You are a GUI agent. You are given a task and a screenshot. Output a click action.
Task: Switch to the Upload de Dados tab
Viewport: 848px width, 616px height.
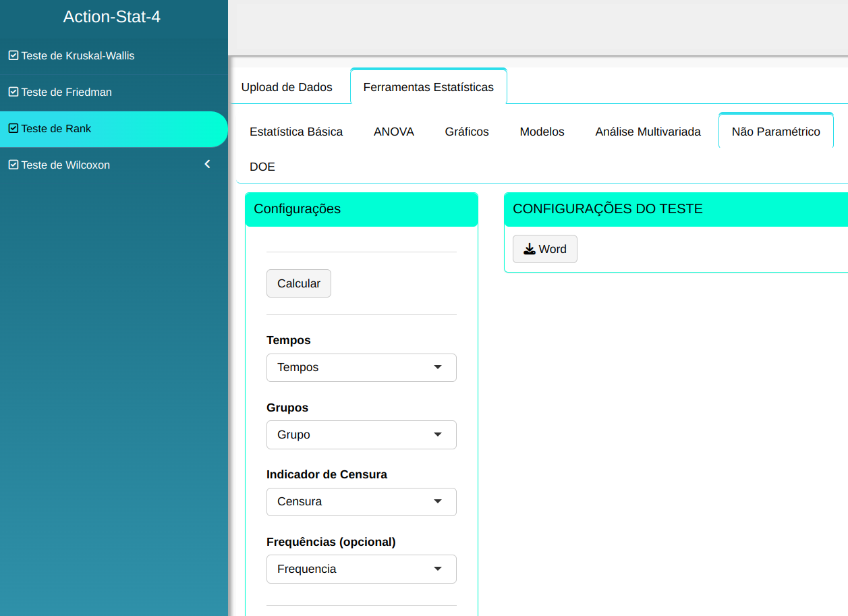click(x=287, y=87)
